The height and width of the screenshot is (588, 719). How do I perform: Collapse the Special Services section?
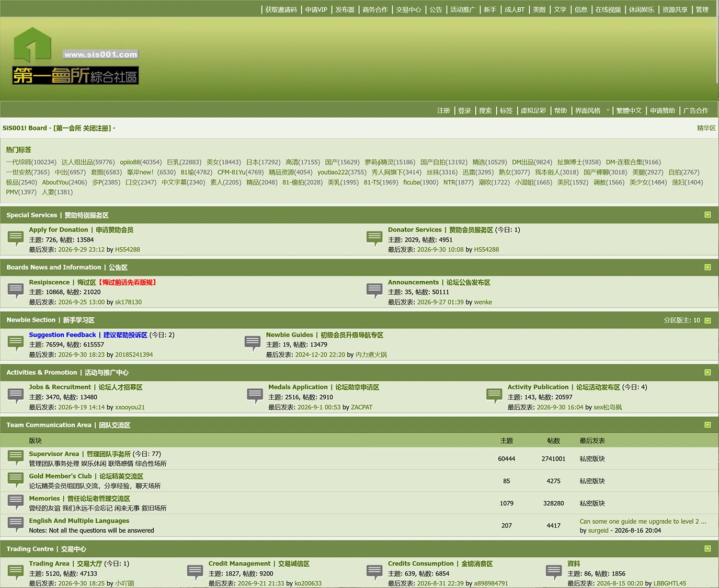tap(707, 215)
